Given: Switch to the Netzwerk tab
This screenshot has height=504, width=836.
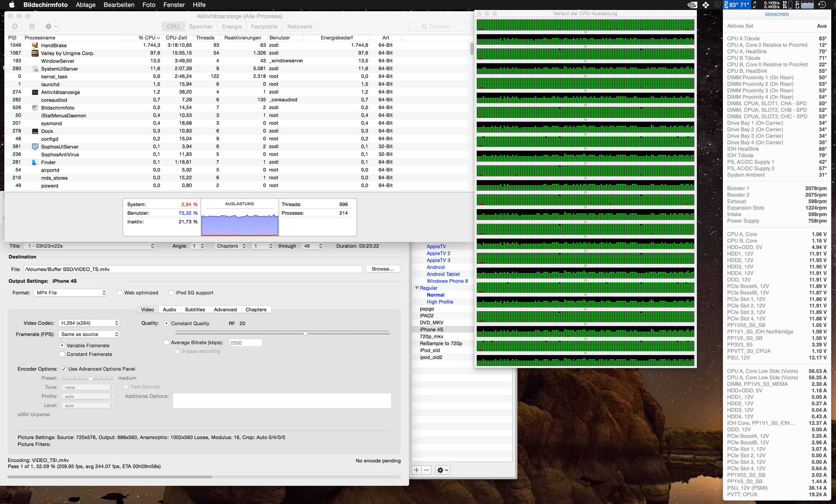Looking at the screenshot, I should point(300,26).
